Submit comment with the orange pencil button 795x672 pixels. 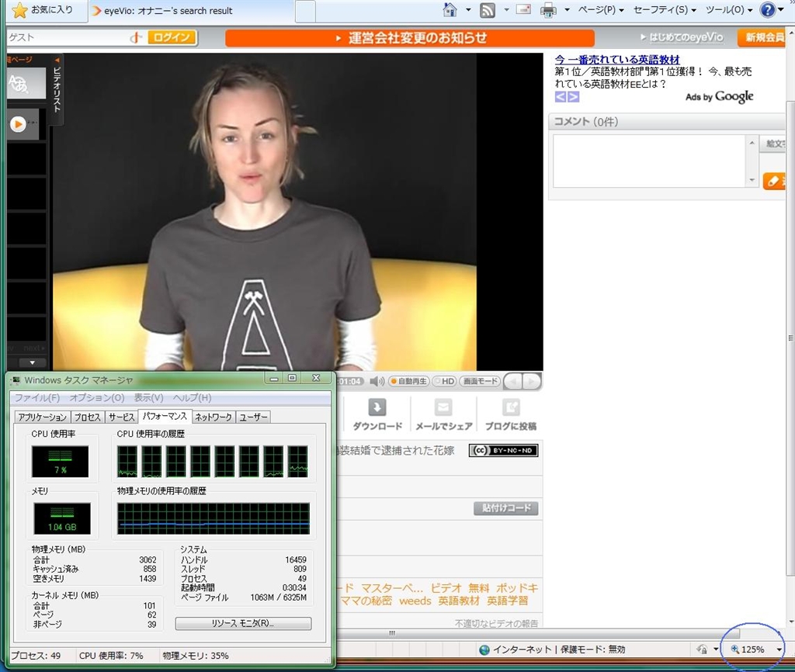pyautogui.click(x=774, y=181)
